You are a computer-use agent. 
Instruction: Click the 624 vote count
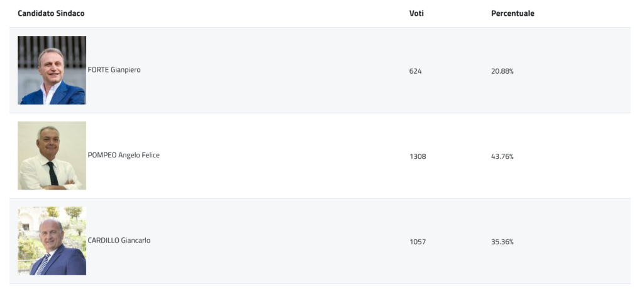[x=415, y=71]
